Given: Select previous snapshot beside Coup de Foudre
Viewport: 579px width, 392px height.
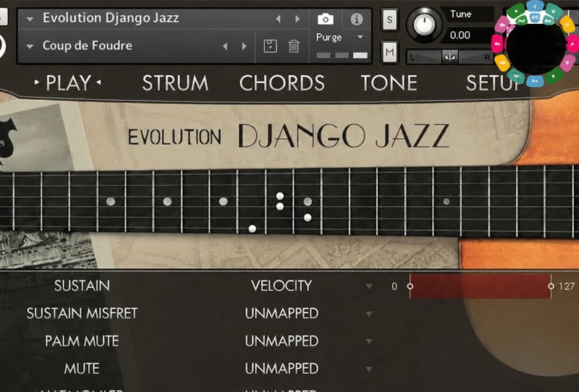Looking at the screenshot, I should (x=225, y=46).
